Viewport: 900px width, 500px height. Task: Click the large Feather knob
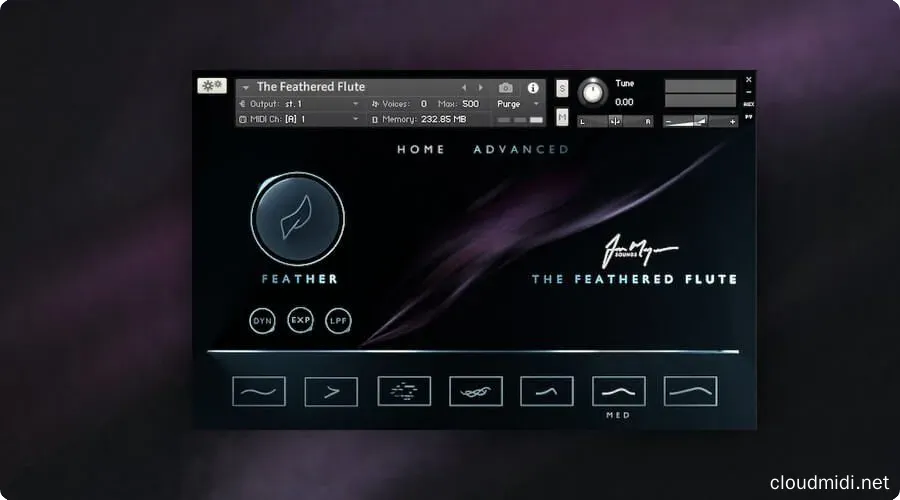297,218
